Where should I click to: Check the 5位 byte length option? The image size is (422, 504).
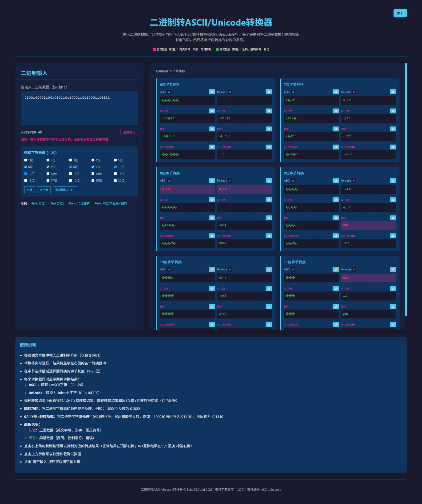[x=115, y=160]
